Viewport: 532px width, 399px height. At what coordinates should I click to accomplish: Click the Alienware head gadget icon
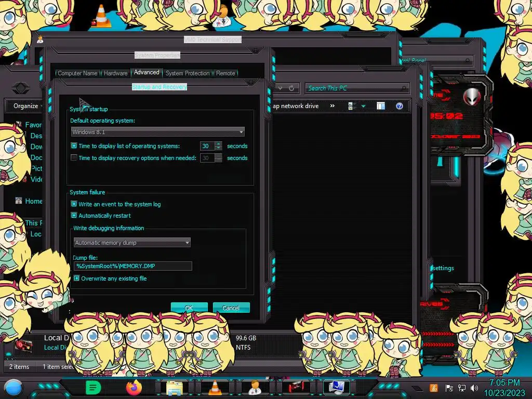(472, 96)
